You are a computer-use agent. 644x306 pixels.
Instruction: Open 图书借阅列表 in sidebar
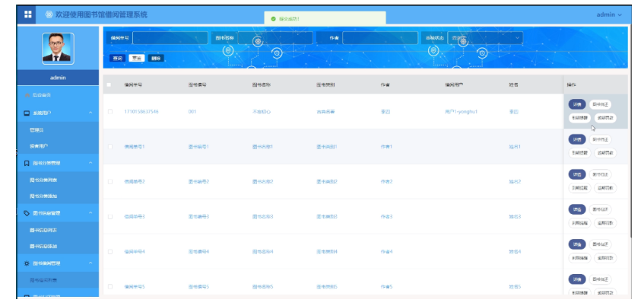[x=58, y=280]
